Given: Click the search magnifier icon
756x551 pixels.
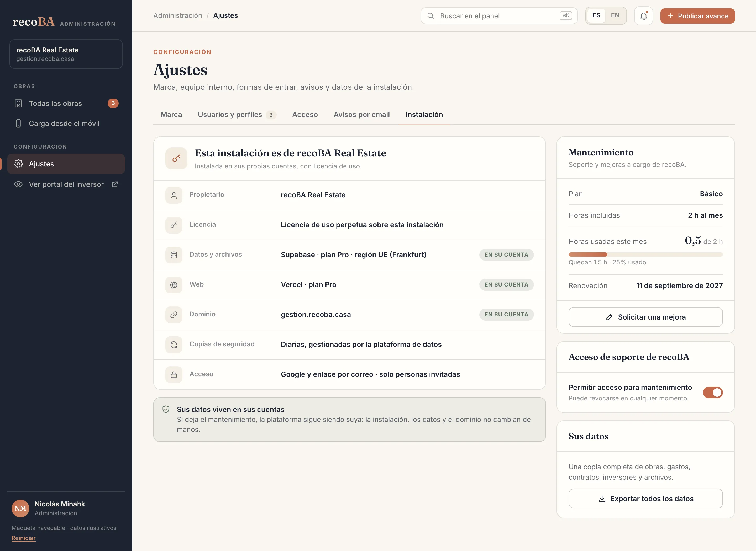Looking at the screenshot, I should click(x=430, y=16).
